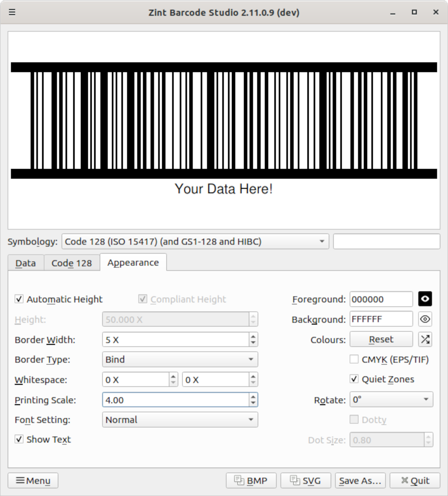Open the background colour picker eye icon
This screenshot has width=448, height=496.
pyautogui.click(x=425, y=319)
